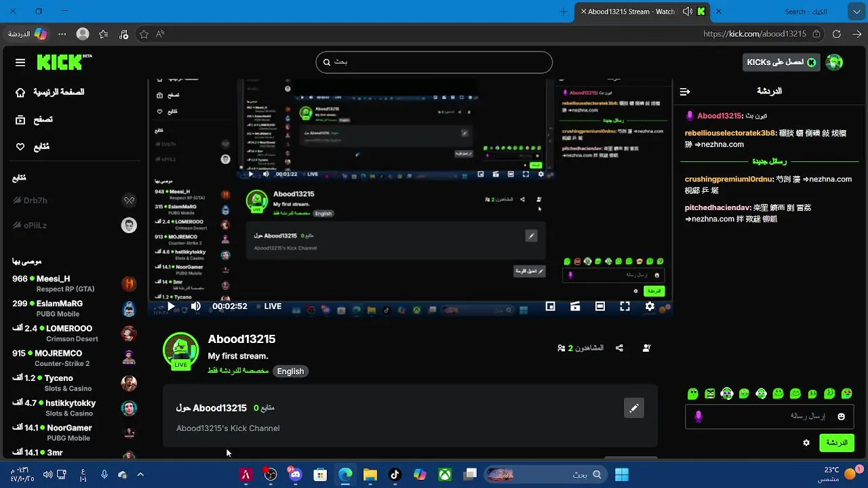868x488 pixels.
Task: Enable picture-in-picture mode in player
Action: coord(551,306)
